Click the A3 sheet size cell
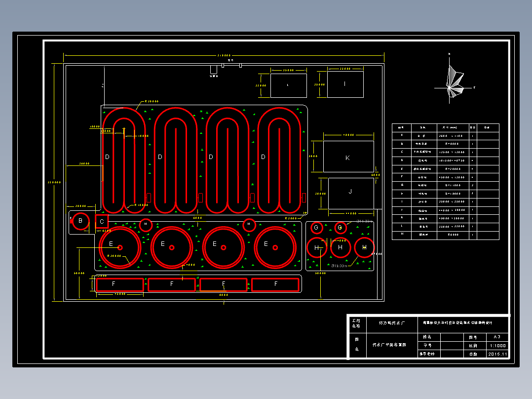Viewport: 532px width, 399px height. pyautogui.click(x=497, y=337)
